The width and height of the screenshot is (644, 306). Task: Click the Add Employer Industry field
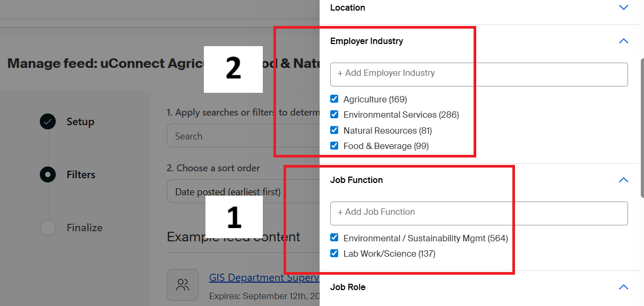tap(479, 74)
